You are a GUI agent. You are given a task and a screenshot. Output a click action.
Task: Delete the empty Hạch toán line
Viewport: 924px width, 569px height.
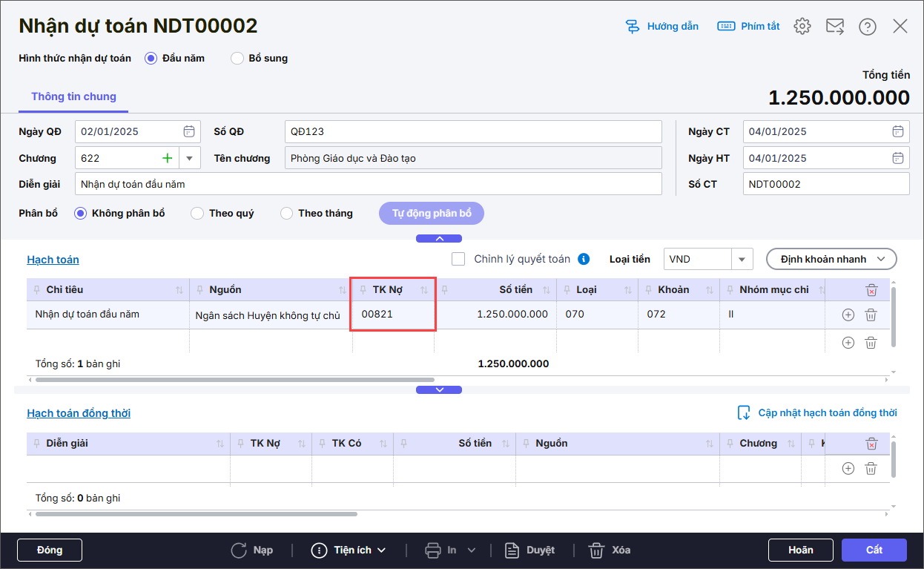pos(871,342)
